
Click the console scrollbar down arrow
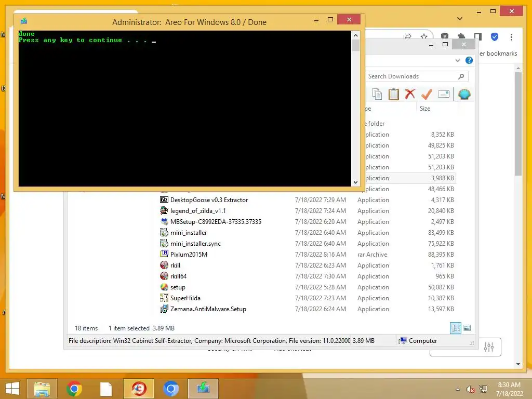355,182
